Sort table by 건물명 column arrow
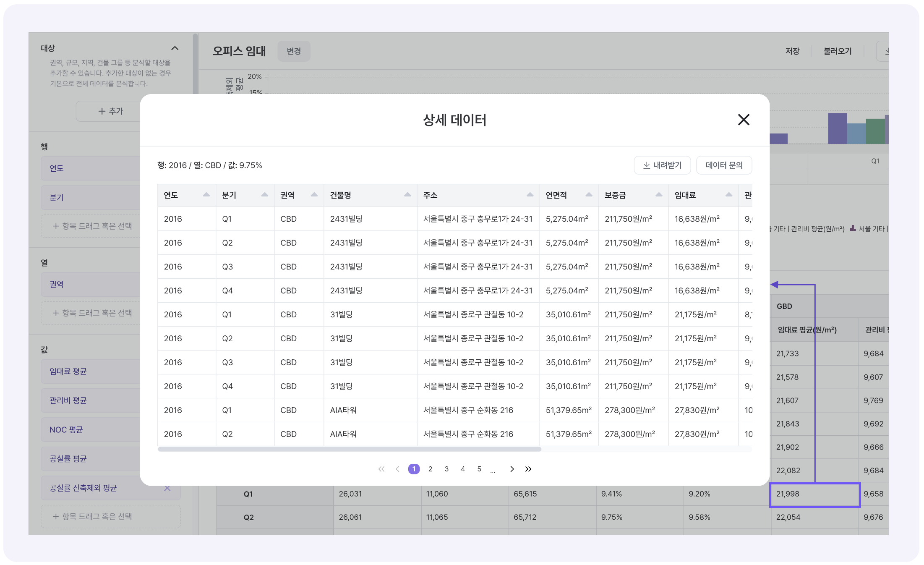 coord(407,195)
